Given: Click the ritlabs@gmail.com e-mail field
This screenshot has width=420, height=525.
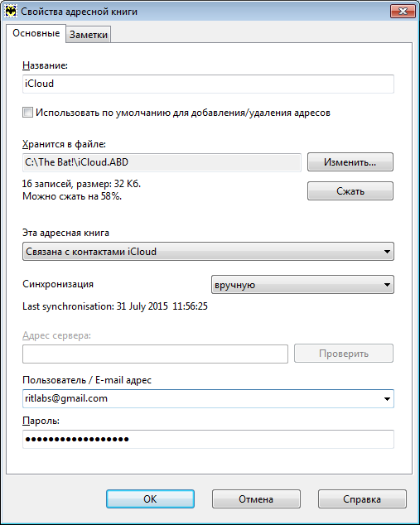Looking at the screenshot, I should [208, 399].
